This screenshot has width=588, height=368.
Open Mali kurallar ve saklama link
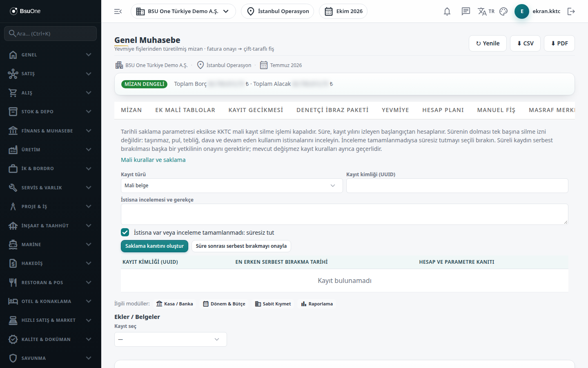tap(153, 160)
